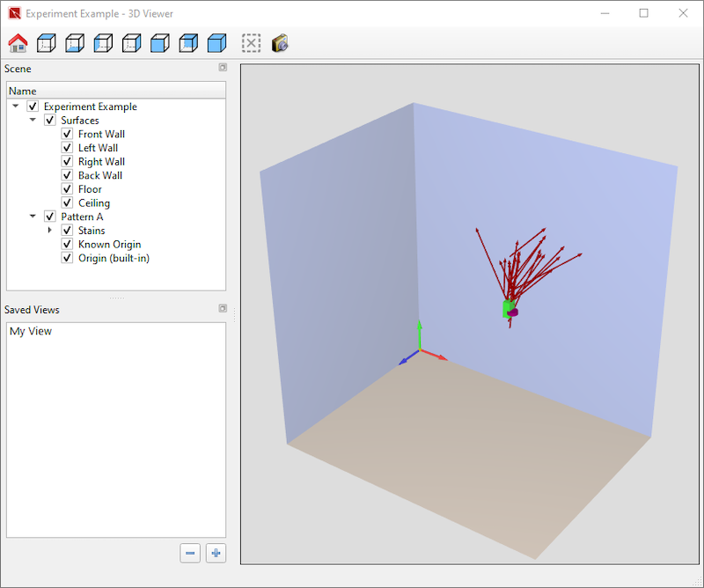Select the "Stains" row label
Image resolution: width=704 pixels, height=588 pixels.
click(x=92, y=231)
